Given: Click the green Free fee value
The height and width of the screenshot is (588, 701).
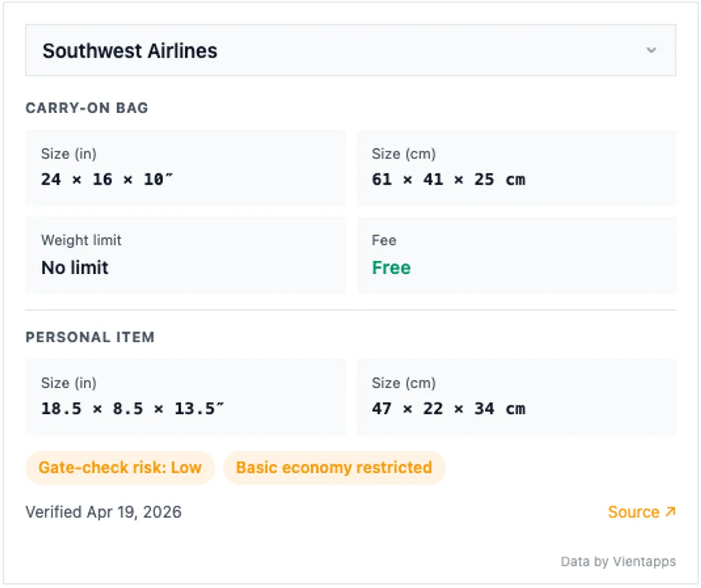Looking at the screenshot, I should (391, 268).
